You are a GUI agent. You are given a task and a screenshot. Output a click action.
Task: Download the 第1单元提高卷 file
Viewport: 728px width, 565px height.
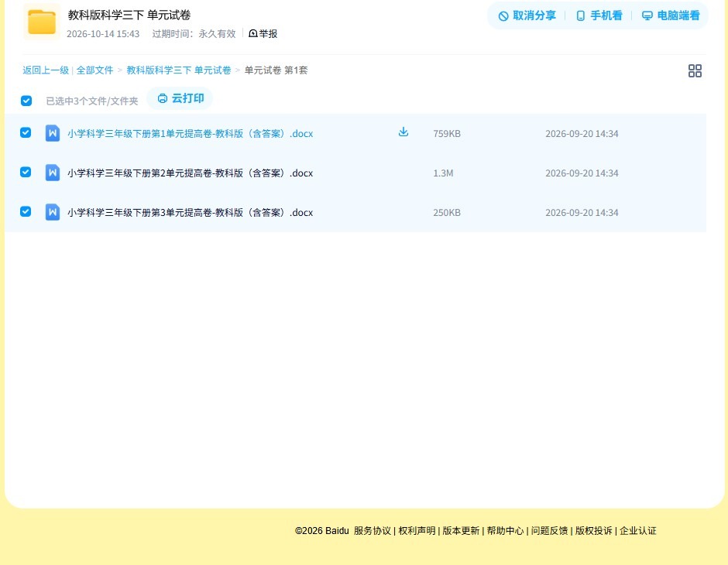[403, 132]
